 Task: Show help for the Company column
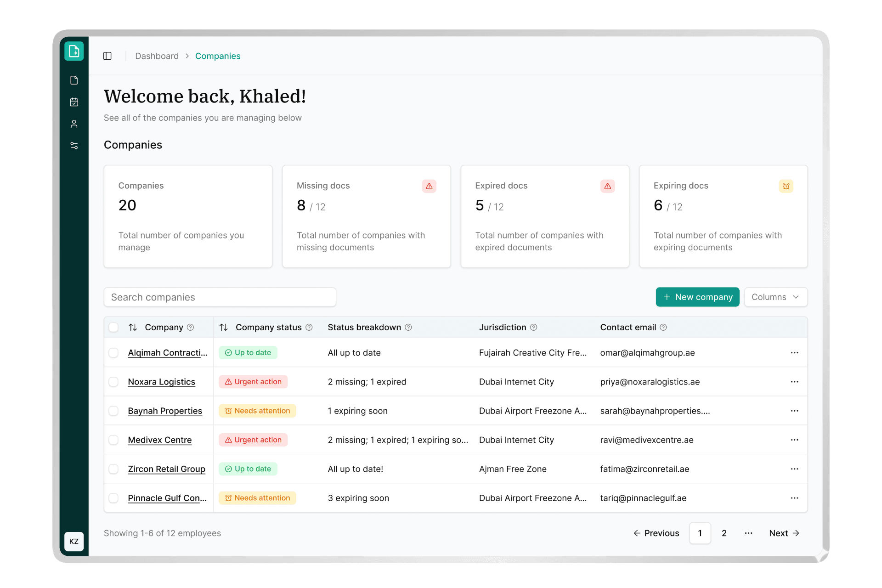click(x=191, y=327)
